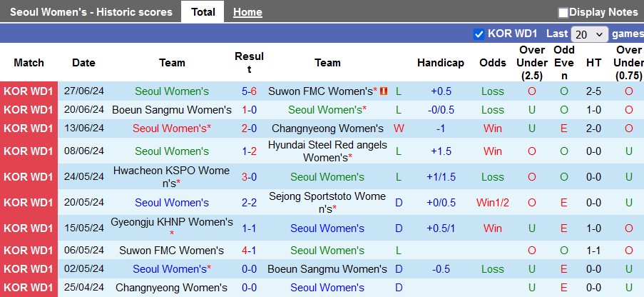The width and height of the screenshot is (644, 297).
Task: Open the Last 20 games dropdown
Action: coord(589,34)
